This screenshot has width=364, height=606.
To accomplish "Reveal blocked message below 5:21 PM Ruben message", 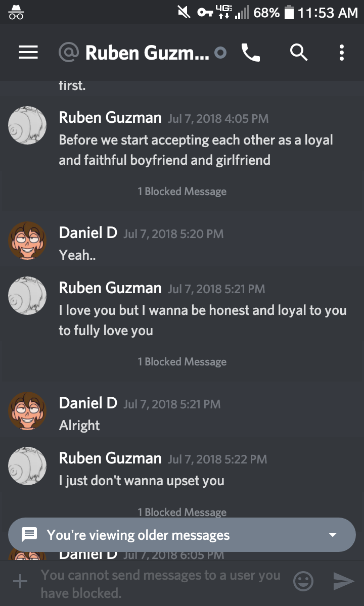I will [x=182, y=362].
